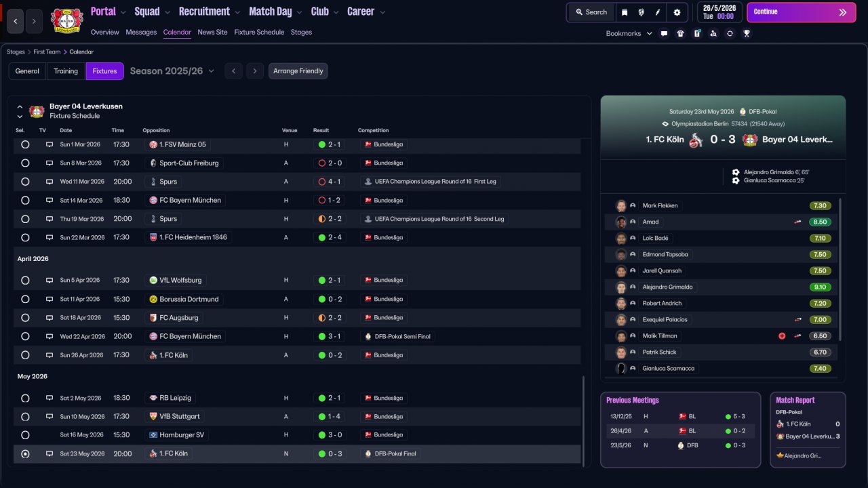This screenshot has height=488, width=868.
Task: Select the radio button for the Sport-Club Freiburg fixture
Action: [25, 163]
